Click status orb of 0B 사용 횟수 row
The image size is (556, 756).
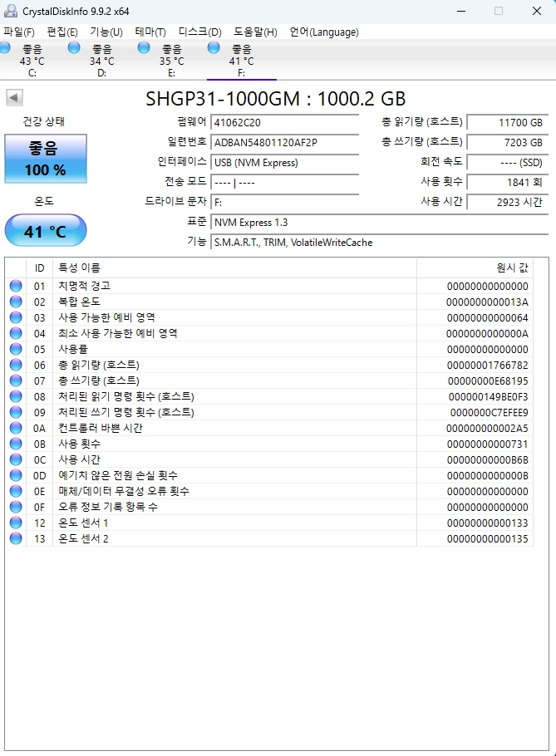tap(16, 444)
